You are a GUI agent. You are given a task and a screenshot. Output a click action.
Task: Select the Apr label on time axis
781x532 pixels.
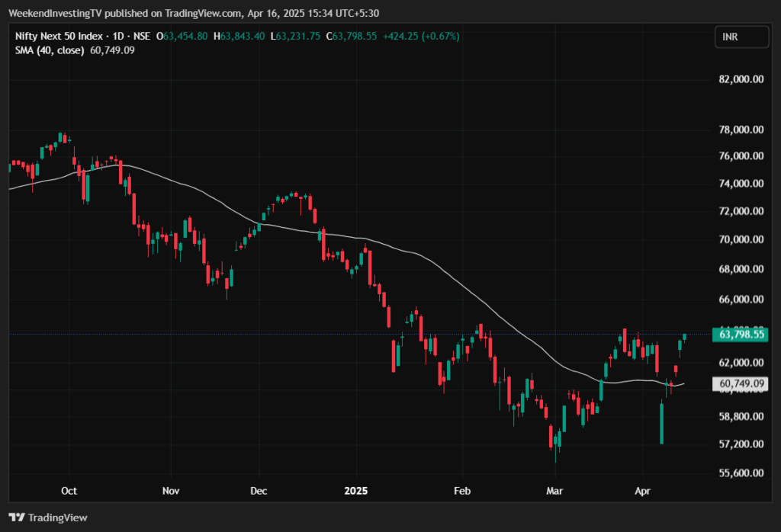coord(641,490)
